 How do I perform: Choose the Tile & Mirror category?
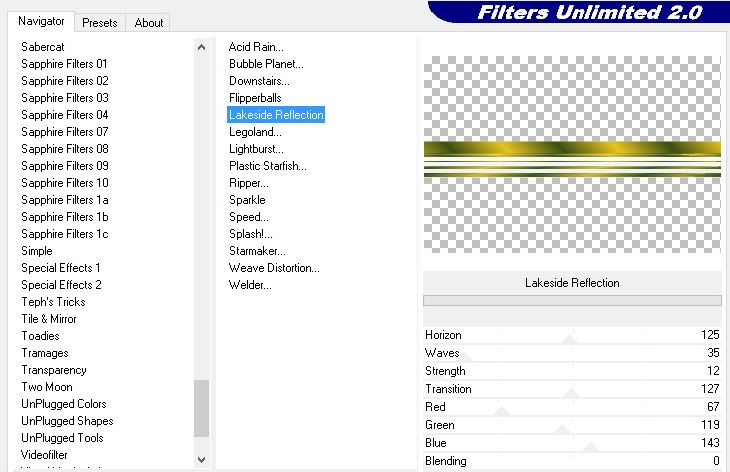pyautogui.click(x=49, y=319)
